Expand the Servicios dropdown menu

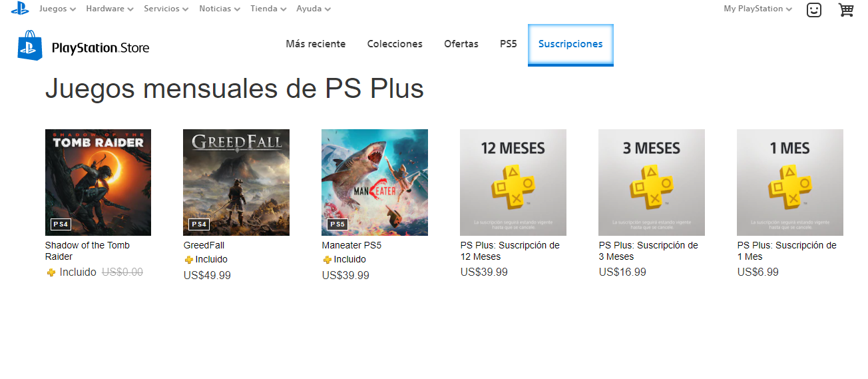pos(166,9)
